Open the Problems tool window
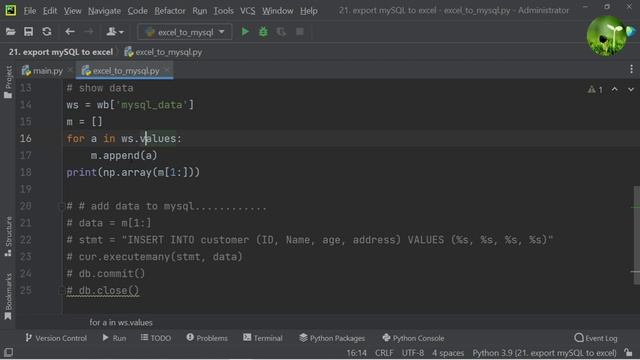This screenshot has height=360, width=640. coord(207,338)
